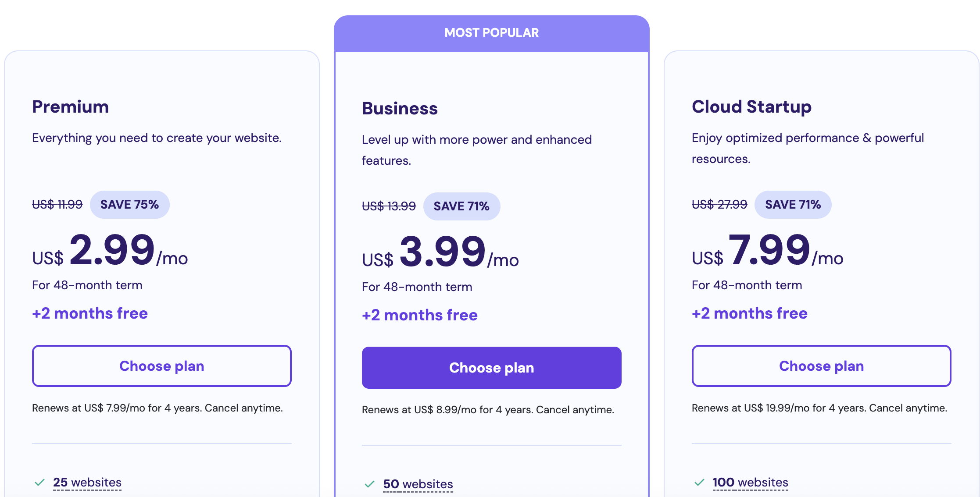Click Choose plan under Premium
Image resolution: width=980 pixels, height=497 pixels.
(161, 366)
